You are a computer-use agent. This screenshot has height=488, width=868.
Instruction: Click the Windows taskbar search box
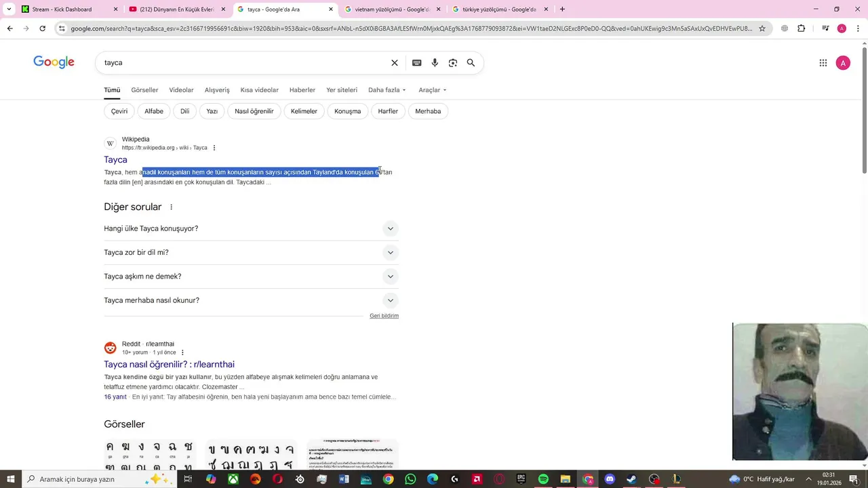(99, 479)
